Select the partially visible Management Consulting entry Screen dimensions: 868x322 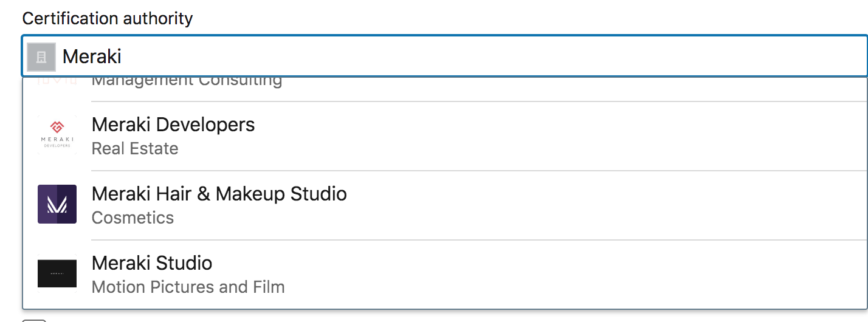click(187, 81)
